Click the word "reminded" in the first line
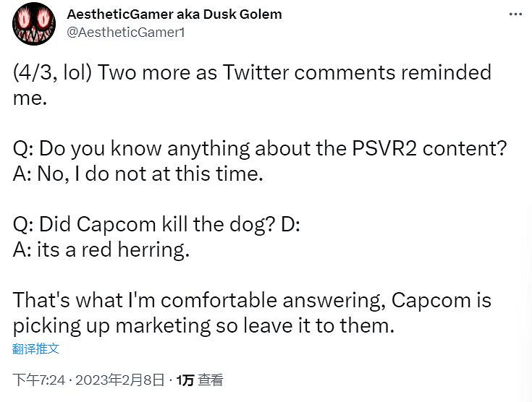The height and width of the screenshot is (402, 532). point(442,72)
